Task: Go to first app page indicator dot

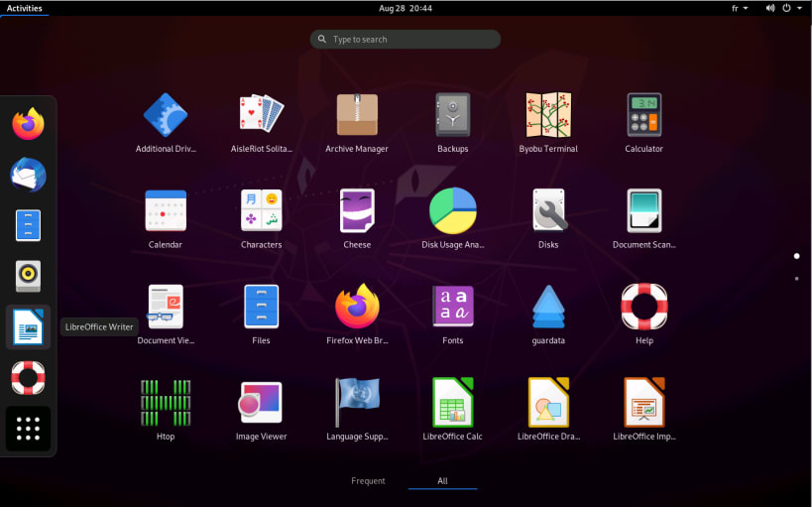Action: (x=796, y=256)
